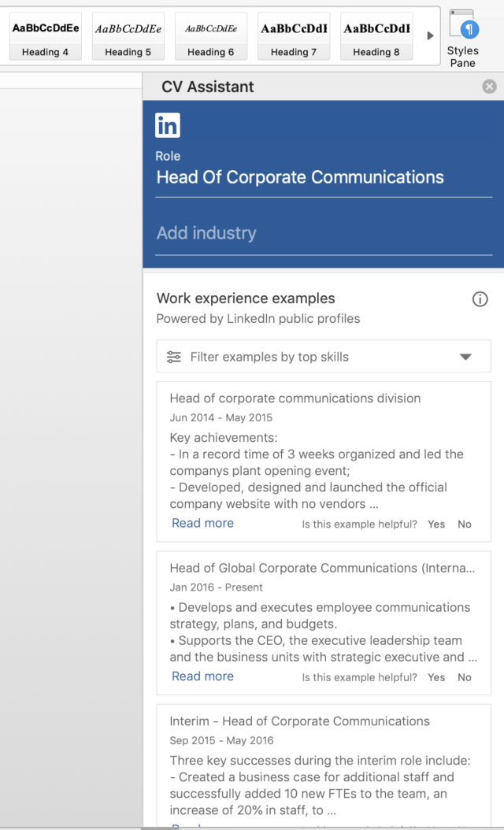The image size is (504, 830).
Task: Mark first example as helpful with Yes
Action: pyautogui.click(x=436, y=524)
